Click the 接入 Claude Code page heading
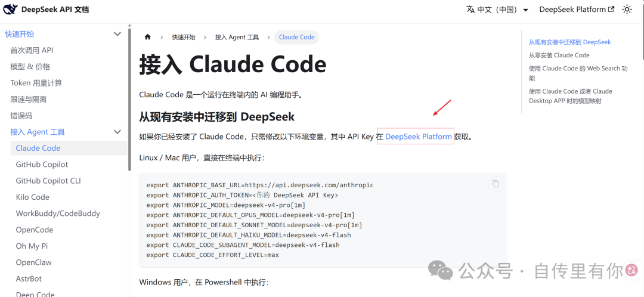This screenshot has height=297, width=644. (x=233, y=66)
